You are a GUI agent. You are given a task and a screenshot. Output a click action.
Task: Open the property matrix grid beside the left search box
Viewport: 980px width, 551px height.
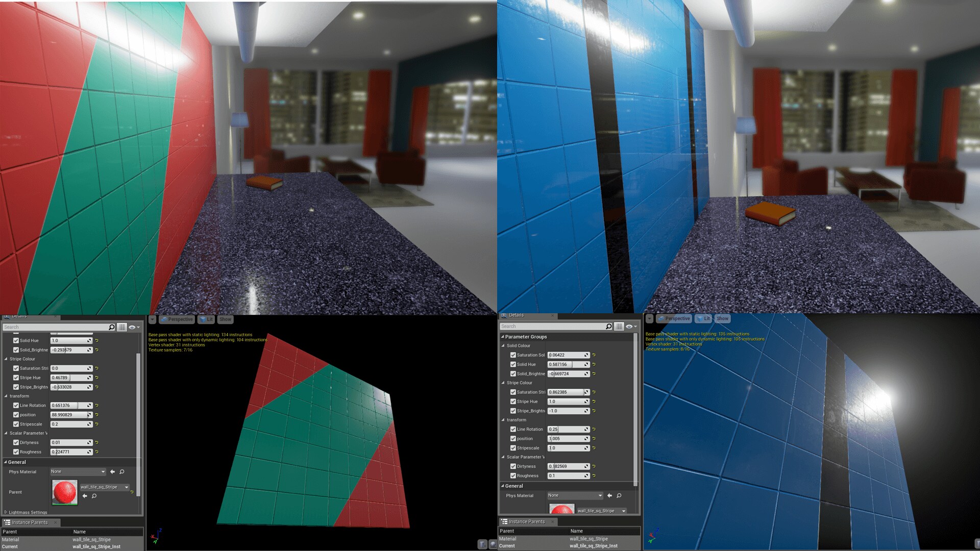coord(121,327)
